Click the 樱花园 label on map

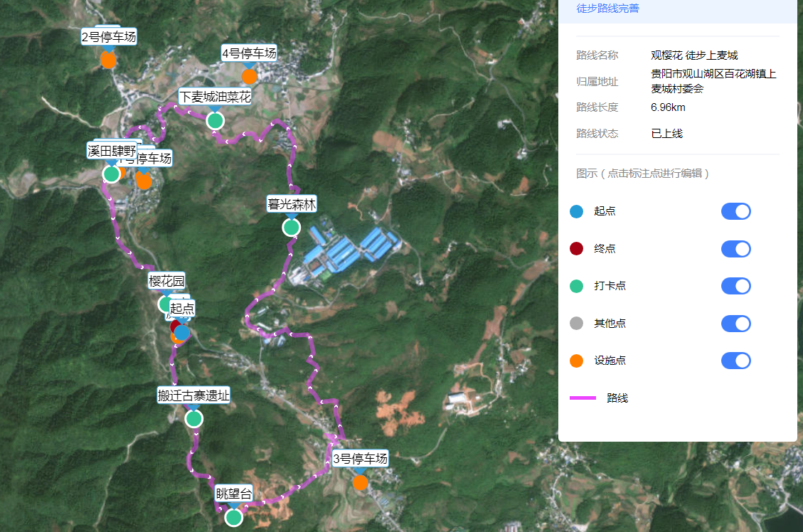pos(166,281)
